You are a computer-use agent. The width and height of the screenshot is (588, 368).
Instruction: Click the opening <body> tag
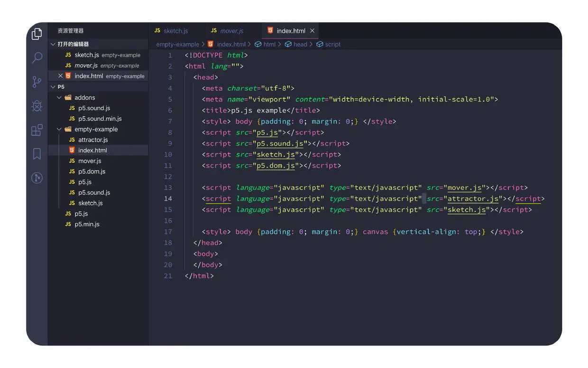[x=206, y=254]
